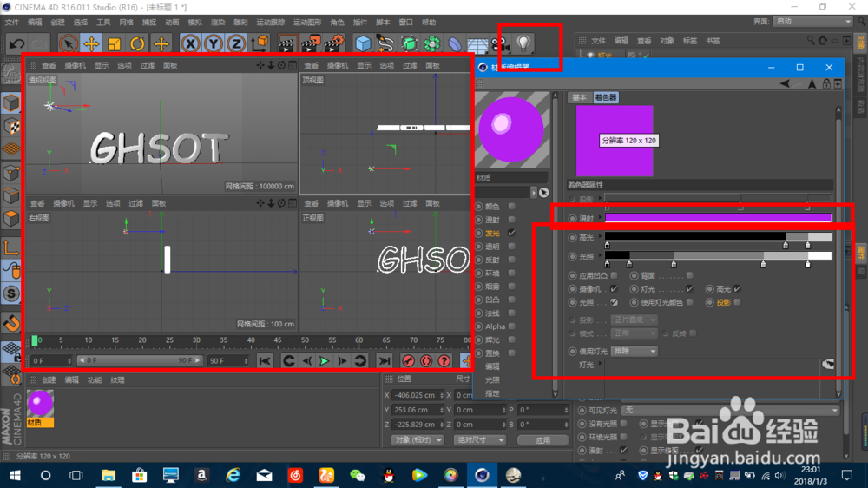Click the 编辑 entry under material channels
This screenshot has width=868, height=488.
492,366
